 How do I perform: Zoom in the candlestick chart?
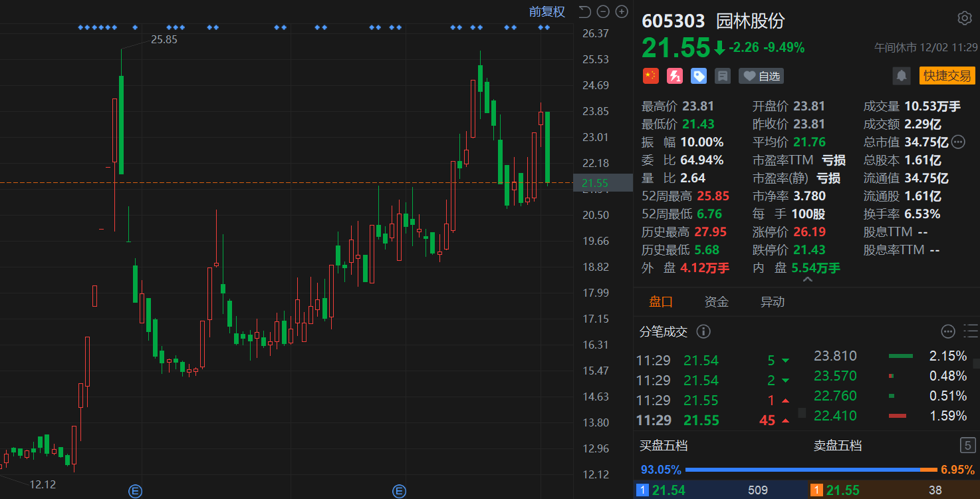tap(622, 11)
